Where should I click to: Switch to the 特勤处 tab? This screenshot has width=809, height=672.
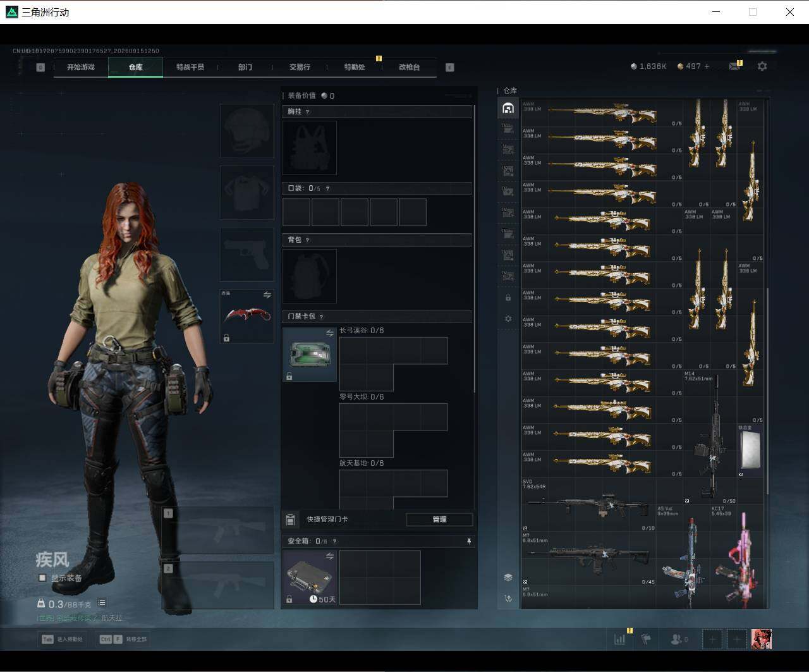click(x=355, y=67)
